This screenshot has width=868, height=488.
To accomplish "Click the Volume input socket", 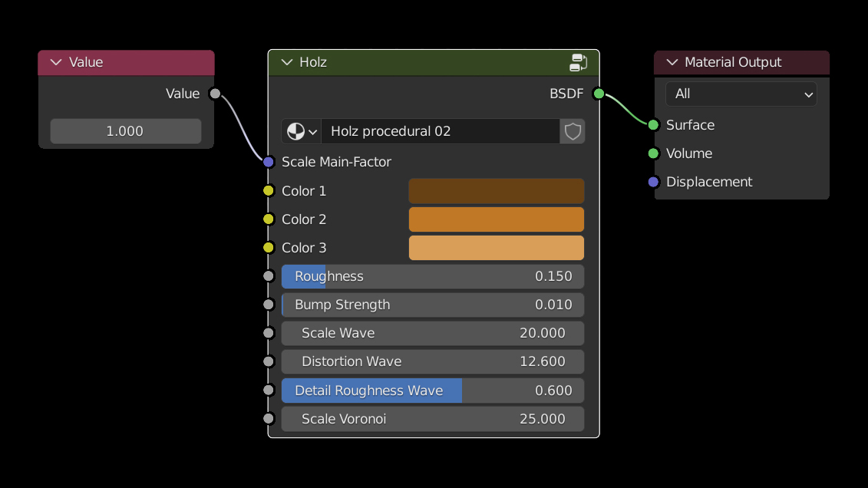I will 653,153.
